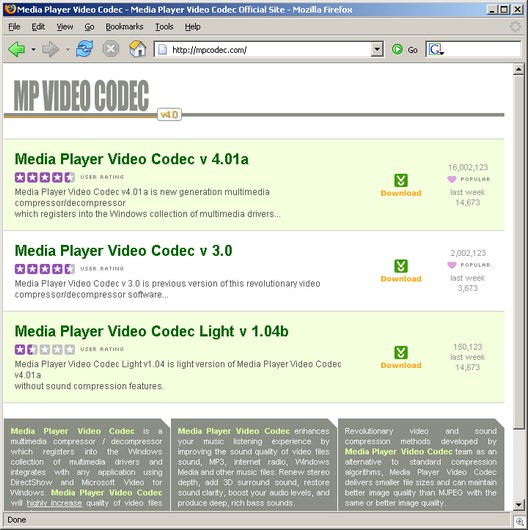Click the 'highly increase' underlined link
This screenshot has width=528, height=530.
[54, 503]
